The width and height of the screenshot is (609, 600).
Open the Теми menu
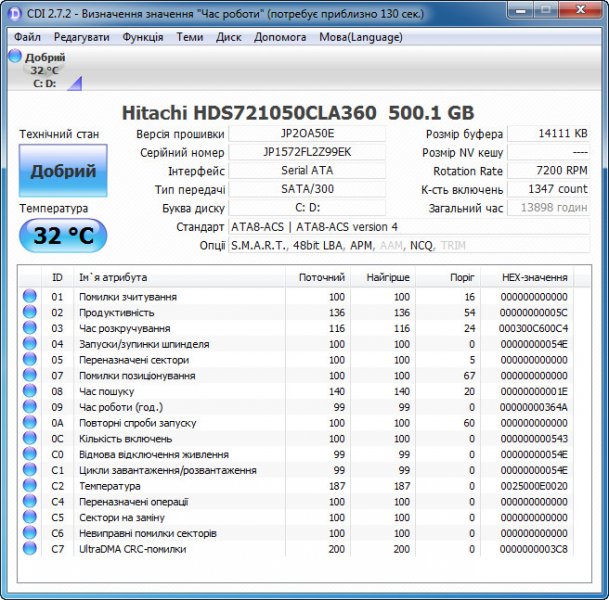point(190,37)
